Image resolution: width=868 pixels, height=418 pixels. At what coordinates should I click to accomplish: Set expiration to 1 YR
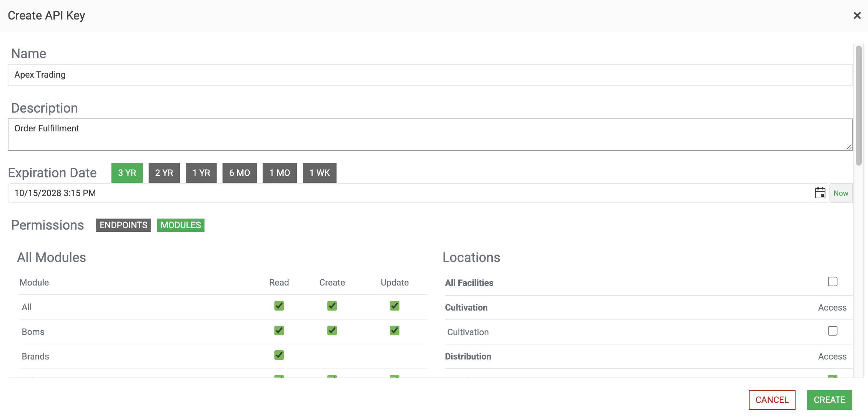[201, 173]
